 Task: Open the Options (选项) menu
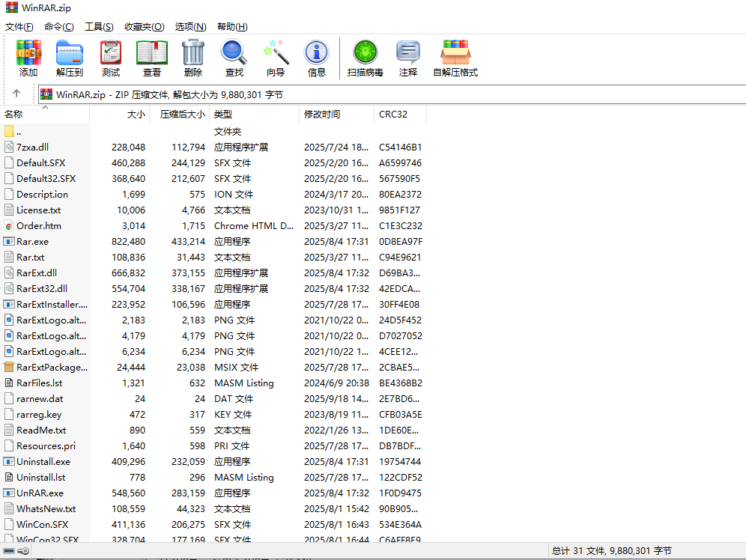coord(190,27)
